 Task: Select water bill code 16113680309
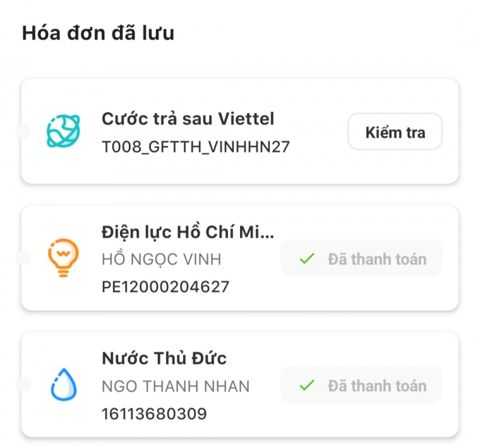[154, 413]
